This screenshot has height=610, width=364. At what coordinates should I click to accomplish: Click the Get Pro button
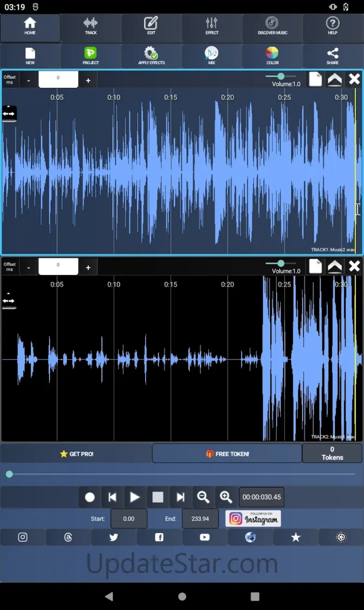77,454
